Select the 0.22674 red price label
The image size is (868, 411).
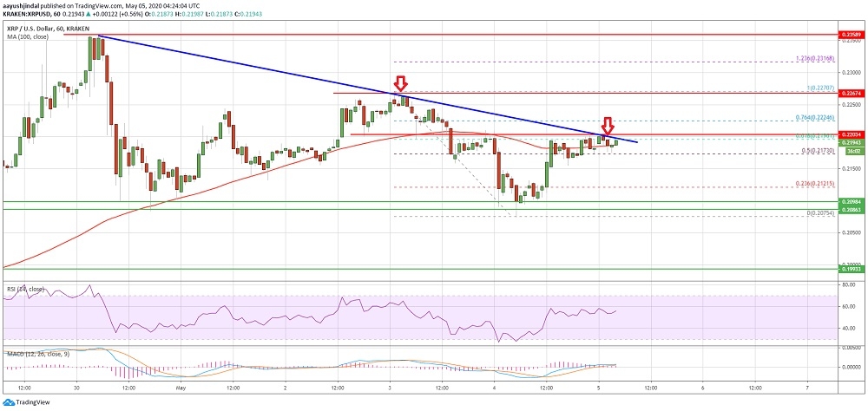click(852, 93)
